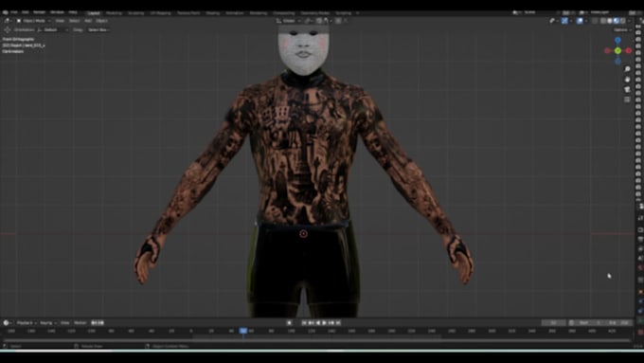Image resolution: width=644 pixels, height=363 pixels.
Task: Toggle viewport overlays display
Action: coord(579,21)
